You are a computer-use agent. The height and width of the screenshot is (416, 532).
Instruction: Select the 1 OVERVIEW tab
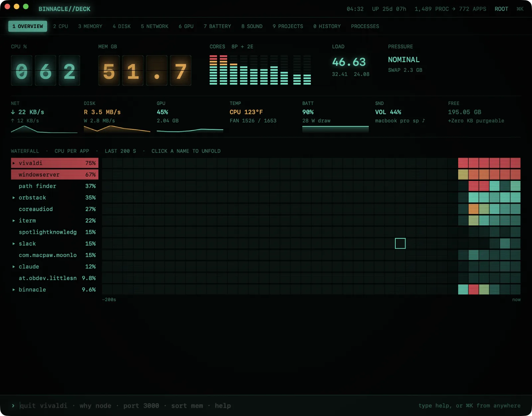[28, 26]
